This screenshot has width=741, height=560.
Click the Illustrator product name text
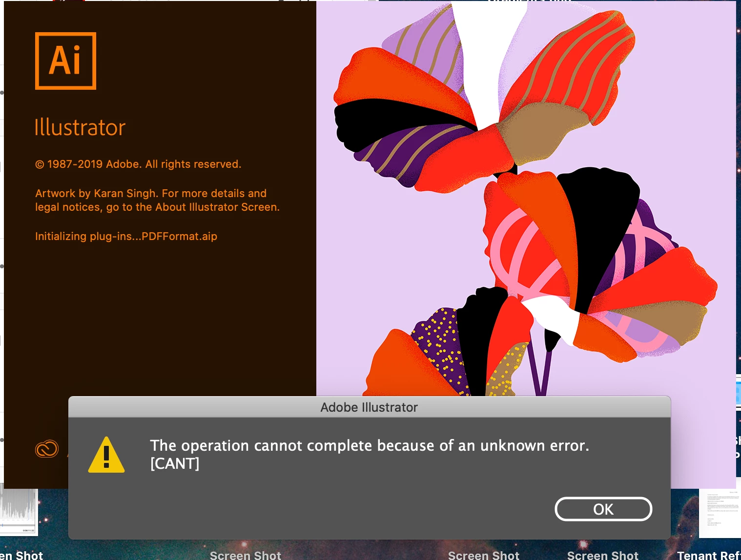80,128
